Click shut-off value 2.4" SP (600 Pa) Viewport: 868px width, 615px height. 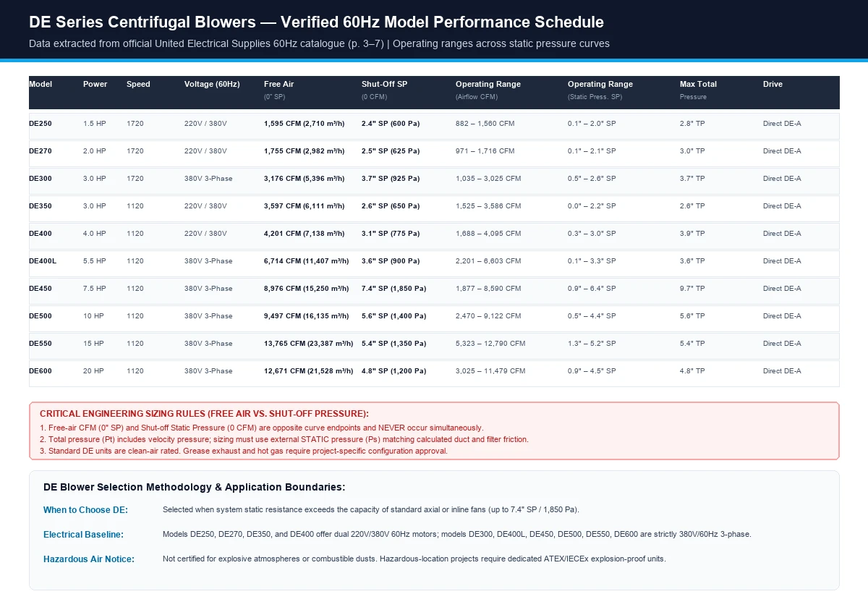pos(391,124)
